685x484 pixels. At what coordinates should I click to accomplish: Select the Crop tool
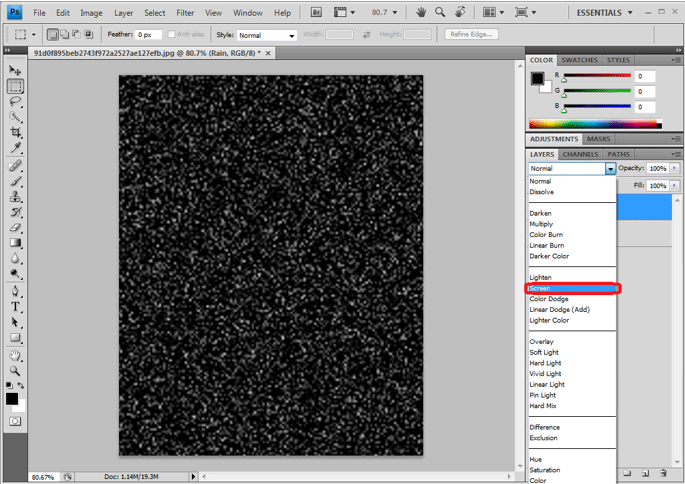tap(15, 132)
